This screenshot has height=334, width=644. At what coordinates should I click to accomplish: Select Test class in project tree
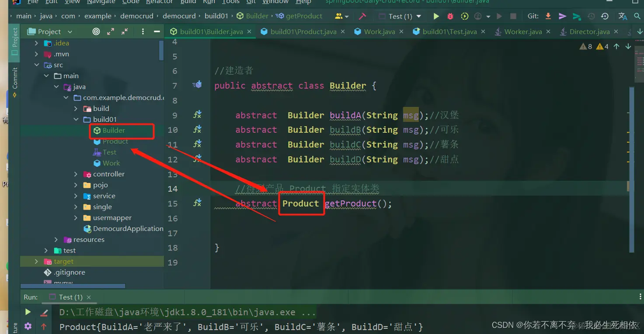(109, 152)
